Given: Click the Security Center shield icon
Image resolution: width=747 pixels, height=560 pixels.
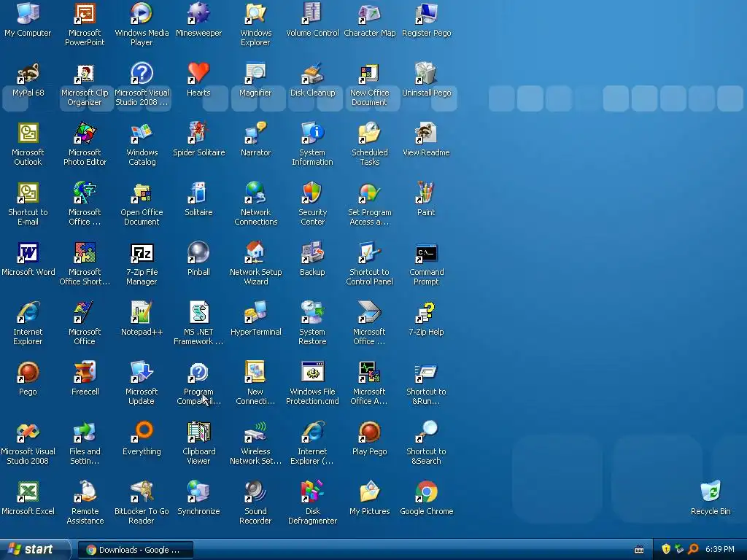Looking at the screenshot, I should tap(312, 192).
